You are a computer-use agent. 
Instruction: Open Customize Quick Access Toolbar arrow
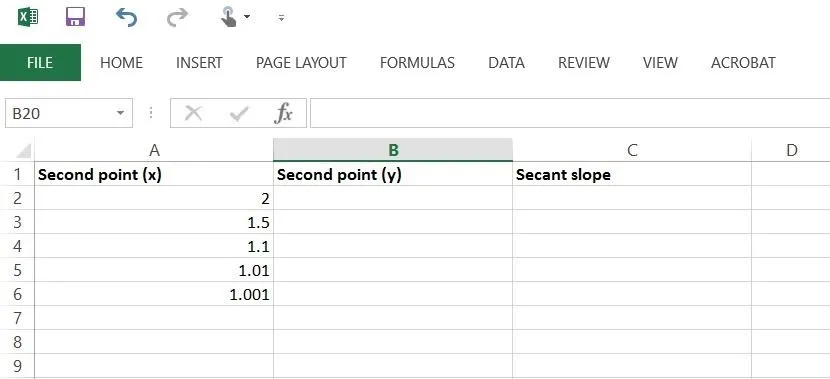click(281, 18)
